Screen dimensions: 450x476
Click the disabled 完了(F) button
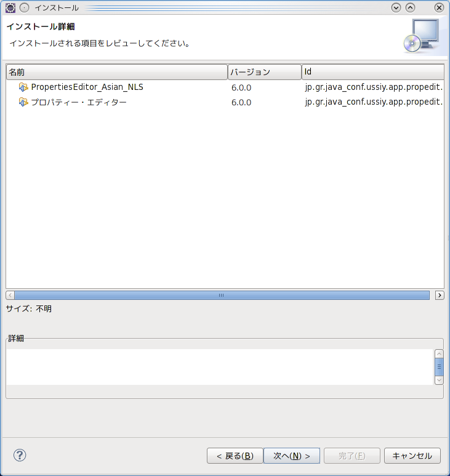pyautogui.click(x=352, y=456)
